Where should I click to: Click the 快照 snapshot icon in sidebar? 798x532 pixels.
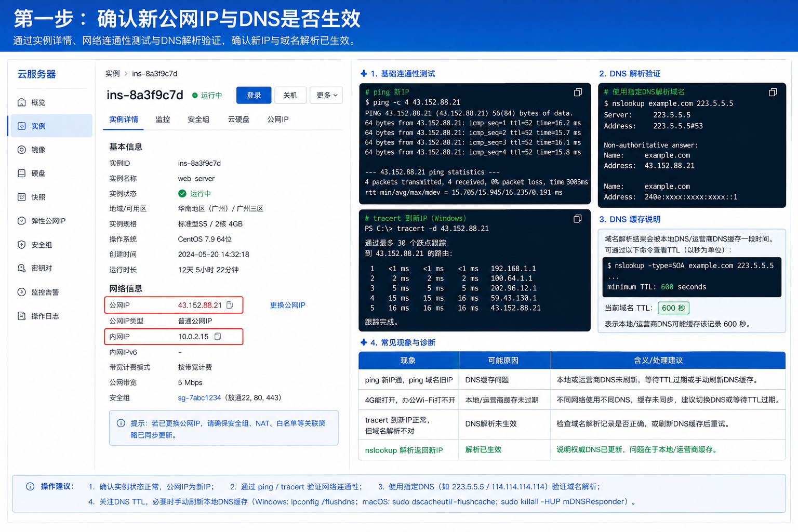click(x=22, y=197)
